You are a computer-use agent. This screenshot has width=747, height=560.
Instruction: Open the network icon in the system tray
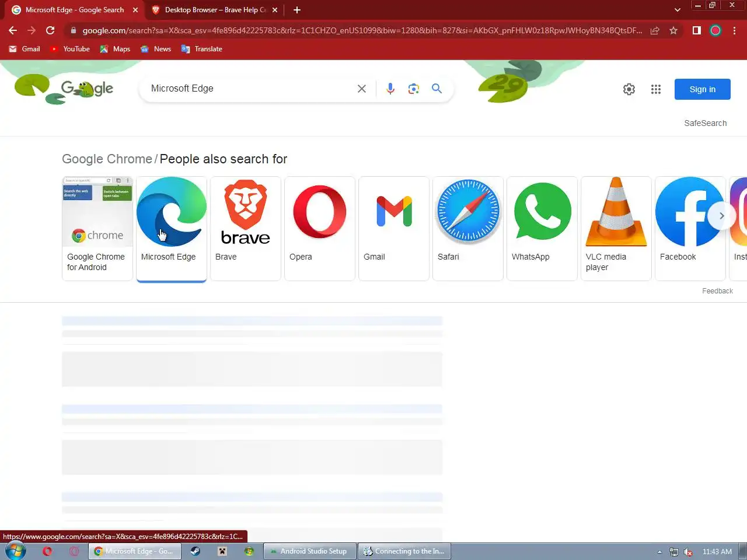point(674,551)
